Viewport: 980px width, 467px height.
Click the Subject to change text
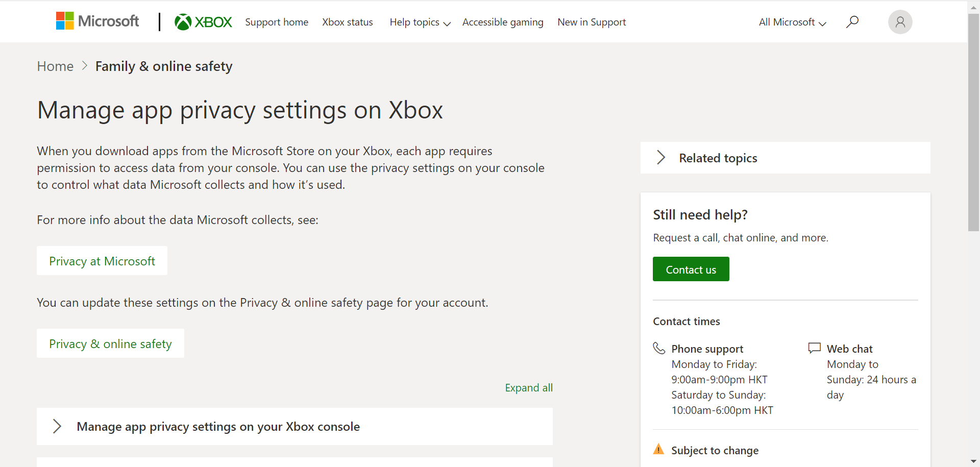[x=715, y=450]
